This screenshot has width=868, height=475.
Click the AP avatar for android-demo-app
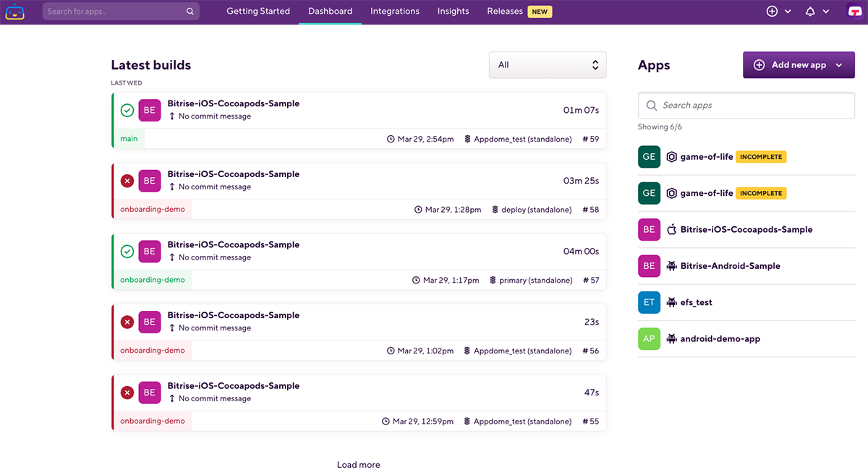pos(649,338)
